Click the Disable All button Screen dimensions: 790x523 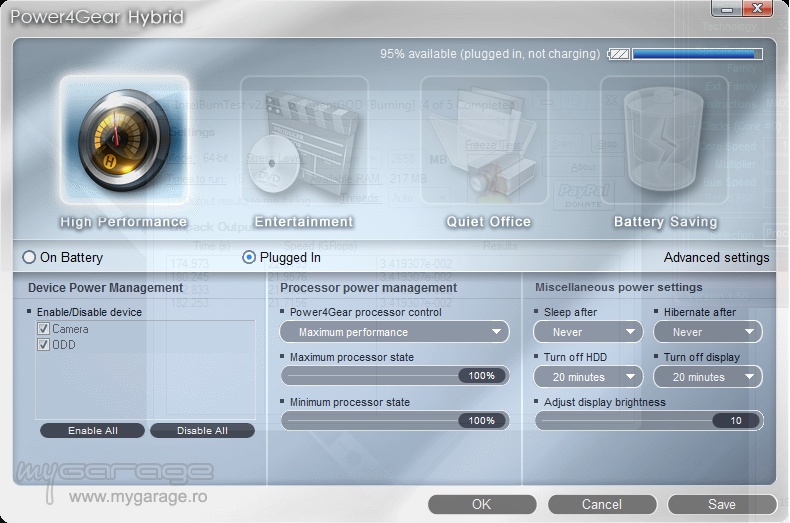pyautogui.click(x=202, y=431)
